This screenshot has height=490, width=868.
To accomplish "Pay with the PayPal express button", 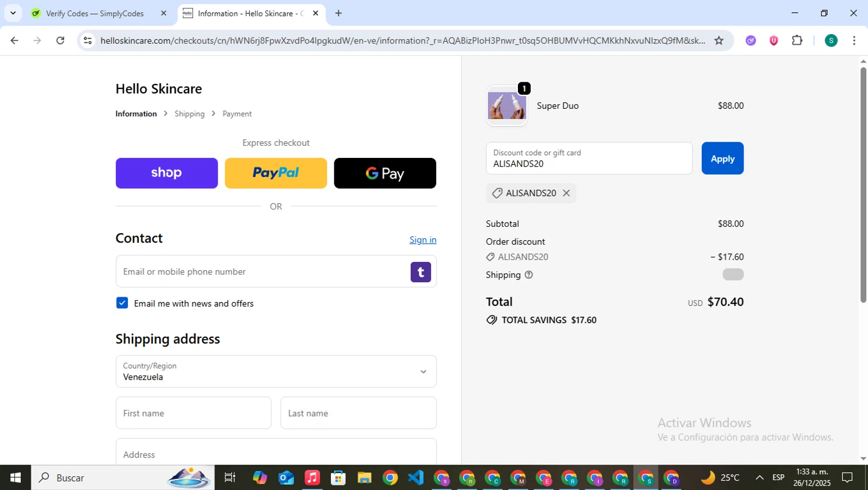I will tap(275, 173).
